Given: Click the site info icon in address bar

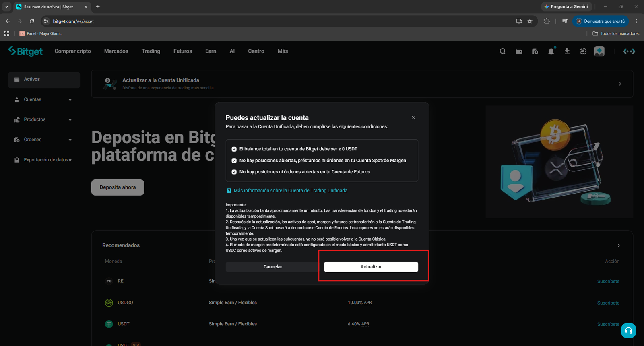Looking at the screenshot, I should pos(46,21).
